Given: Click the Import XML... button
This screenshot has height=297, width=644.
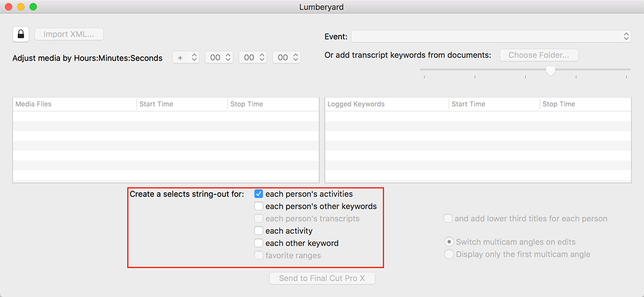Looking at the screenshot, I should (69, 34).
